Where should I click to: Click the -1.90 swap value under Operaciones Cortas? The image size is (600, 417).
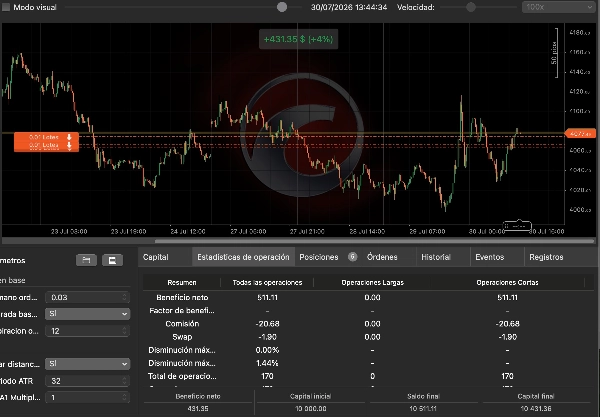(507, 337)
